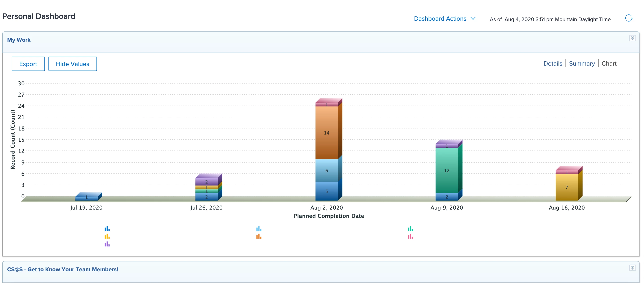Switch to the Details view
Image resolution: width=644 pixels, height=283 pixels.
click(552, 64)
